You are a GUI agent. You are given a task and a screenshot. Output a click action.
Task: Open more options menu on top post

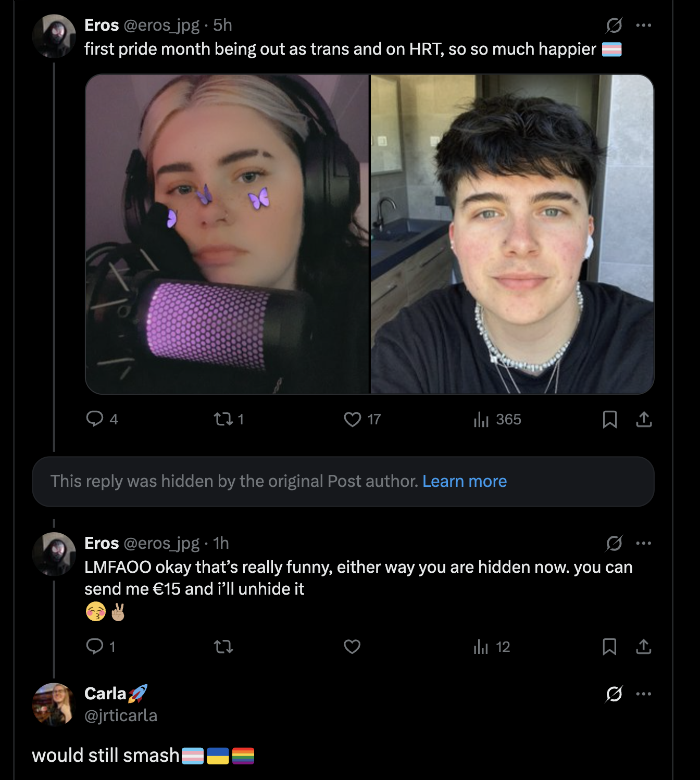pyautogui.click(x=644, y=25)
